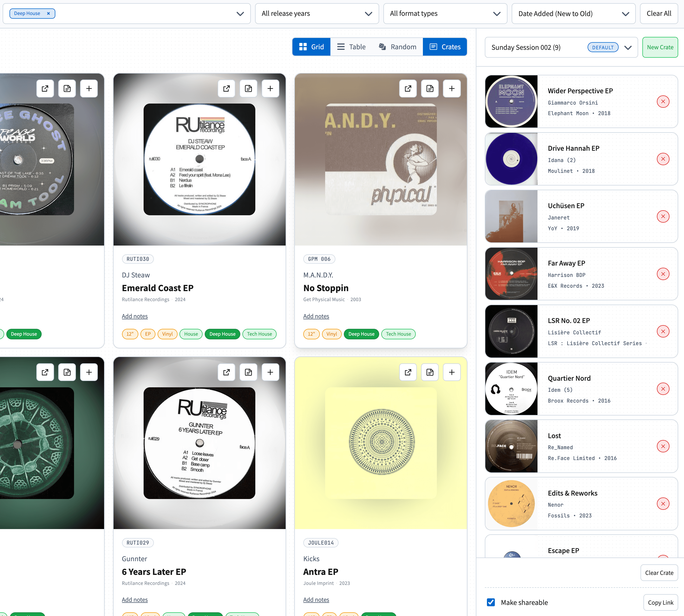Click the DEFAULT badge on crate selector
The width and height of the screenshot is (684, 616).
(x=603, y=47)
